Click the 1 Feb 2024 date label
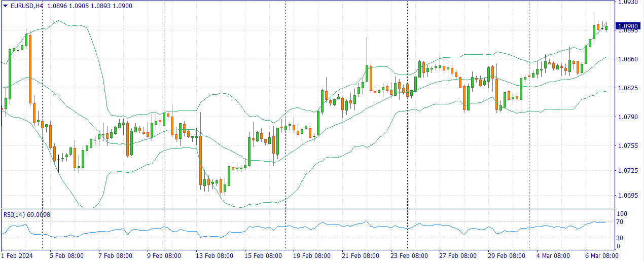This screenshot has height=262, width=644. point(17,256)
